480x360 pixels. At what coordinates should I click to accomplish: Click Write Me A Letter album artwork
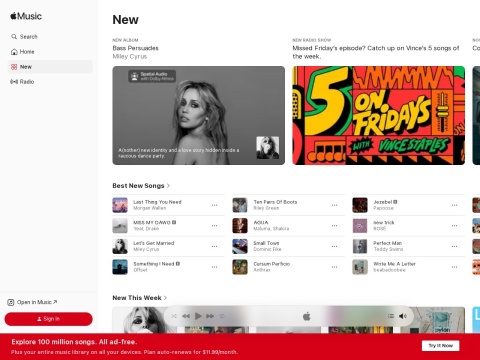[360, 267]
